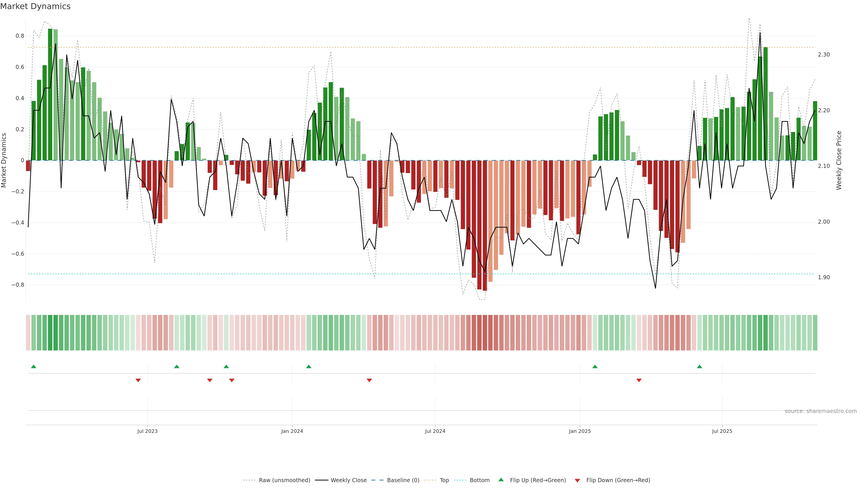
Task: Click the Jul 2024 axis label
Action: point(435,431)
